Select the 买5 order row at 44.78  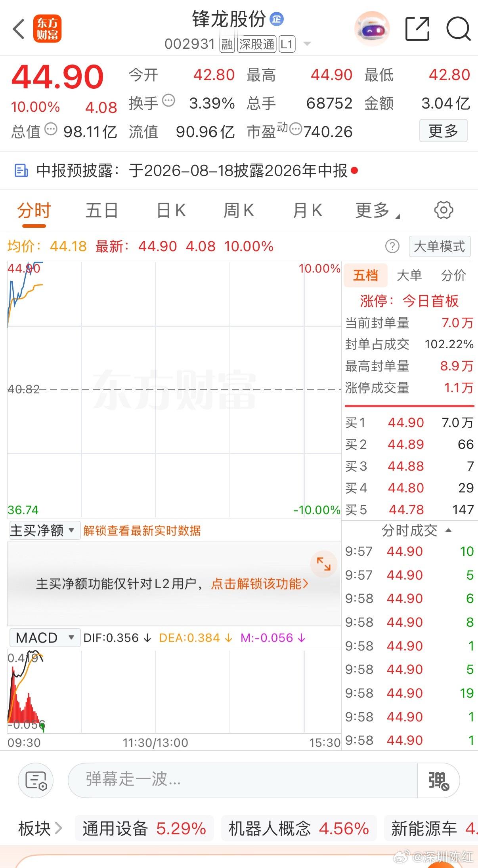coord(409,510)
